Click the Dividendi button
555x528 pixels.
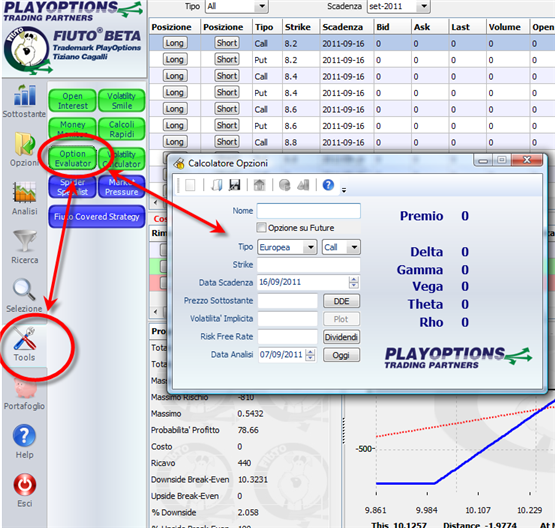tap(341, 337)
